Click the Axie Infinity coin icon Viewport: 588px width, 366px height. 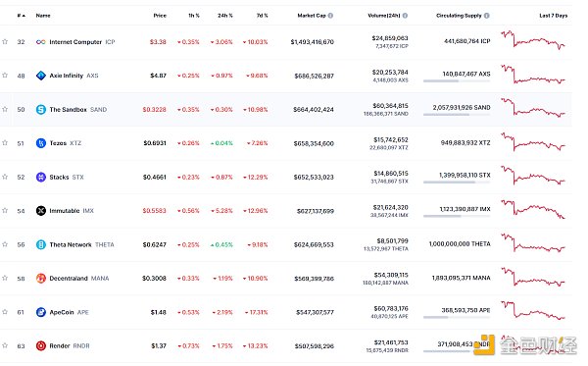pyautogui.click(x=40, y=76)
